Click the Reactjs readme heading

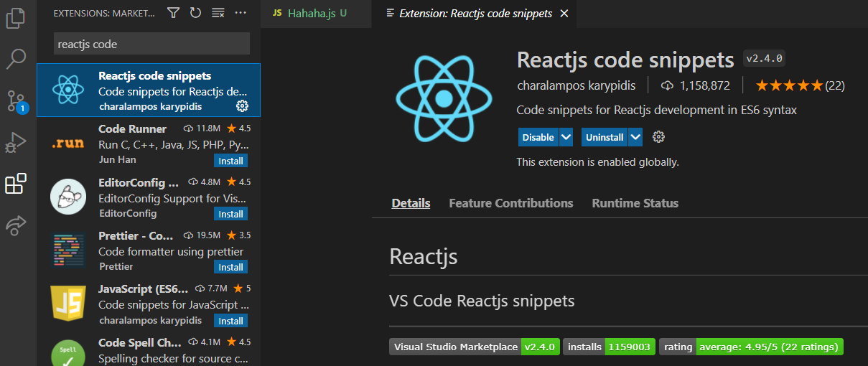coord(424,256)
